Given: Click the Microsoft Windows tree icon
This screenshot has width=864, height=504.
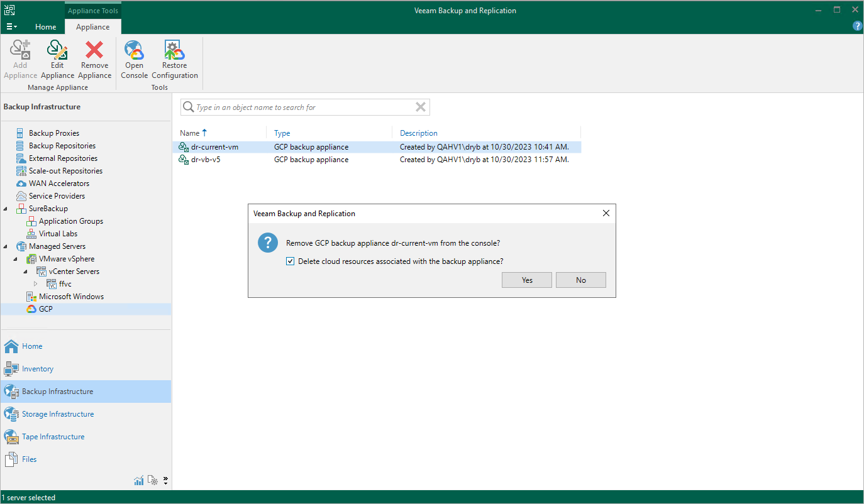Looking at the screenshot, I should [31, 297].
